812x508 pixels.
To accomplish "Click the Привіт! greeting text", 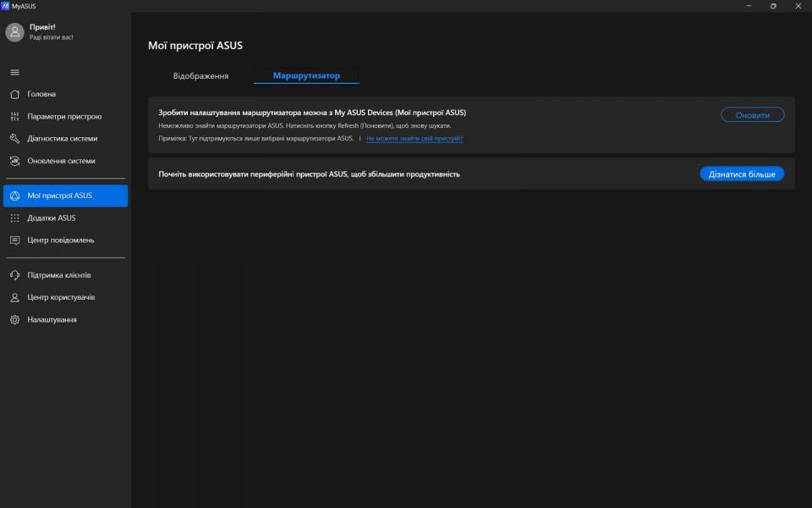I will [x=42, y=27].
